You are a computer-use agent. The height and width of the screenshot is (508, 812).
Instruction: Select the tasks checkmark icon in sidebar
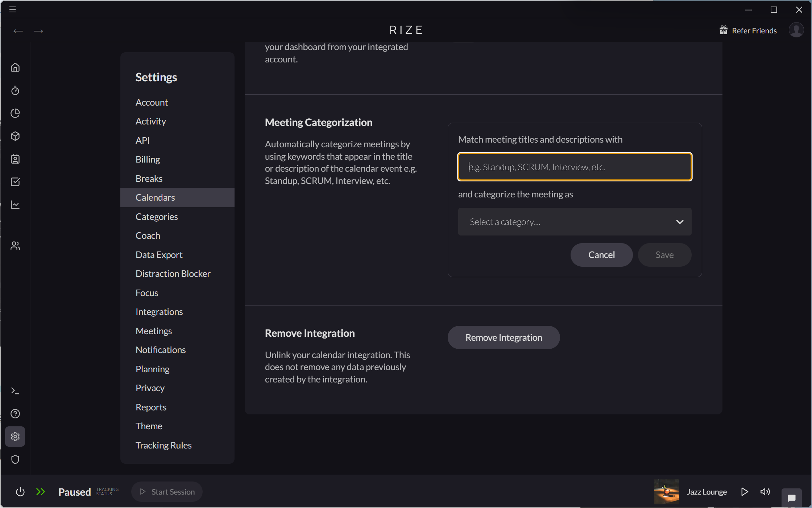tap(15, 182)
